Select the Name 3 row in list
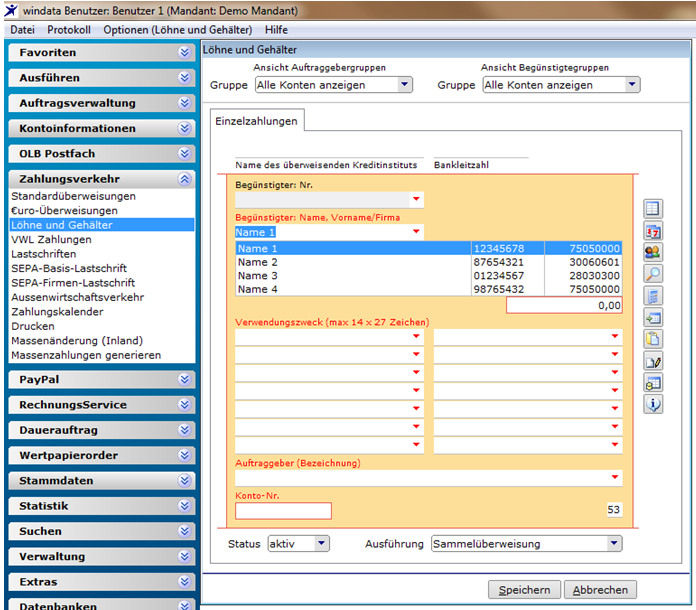Viewport: 696px width, 610px height. click(428, 276)
